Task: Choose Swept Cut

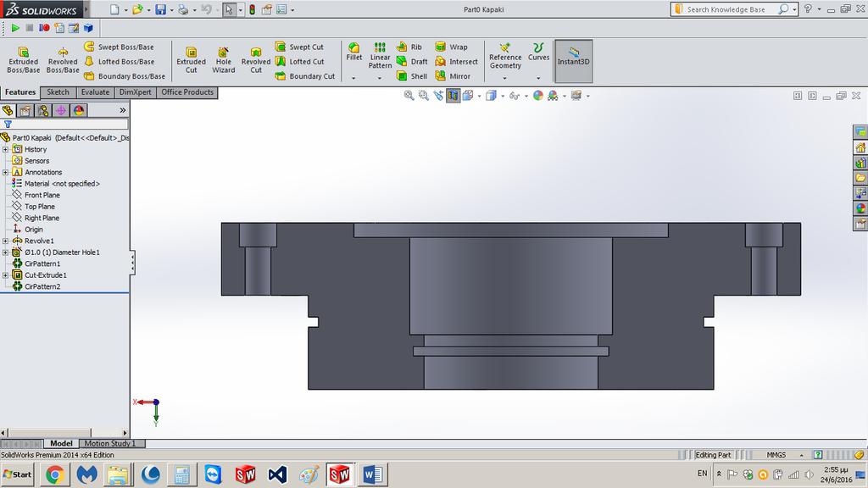Action: coord(299,47)
